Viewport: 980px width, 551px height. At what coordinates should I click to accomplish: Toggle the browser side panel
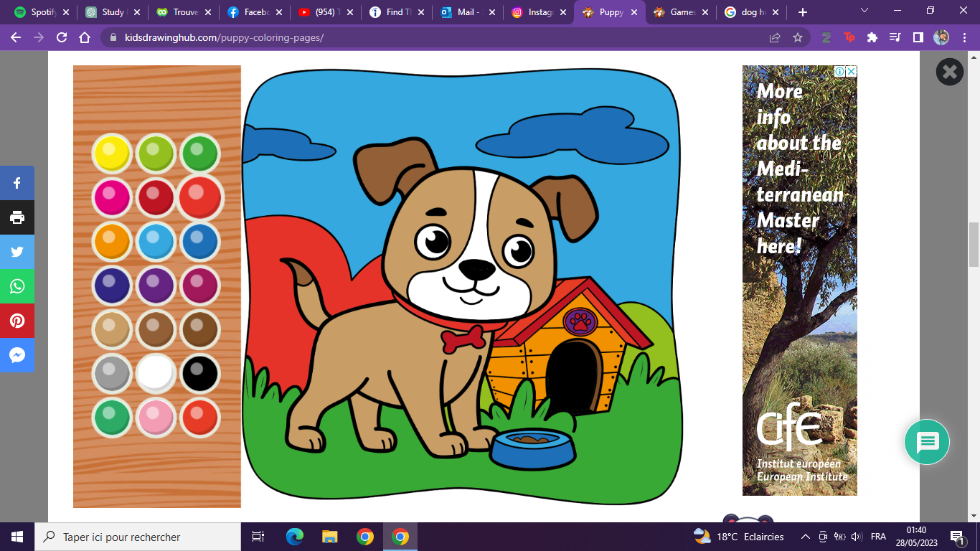(918, 37)
